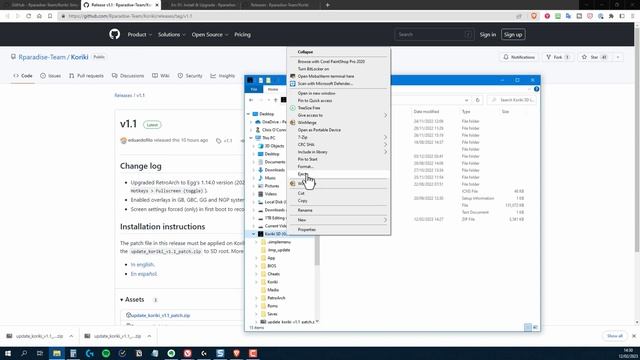Open 7-Zip submenu
The width and height of the screenshot is (640, 360).
[338, 137]
